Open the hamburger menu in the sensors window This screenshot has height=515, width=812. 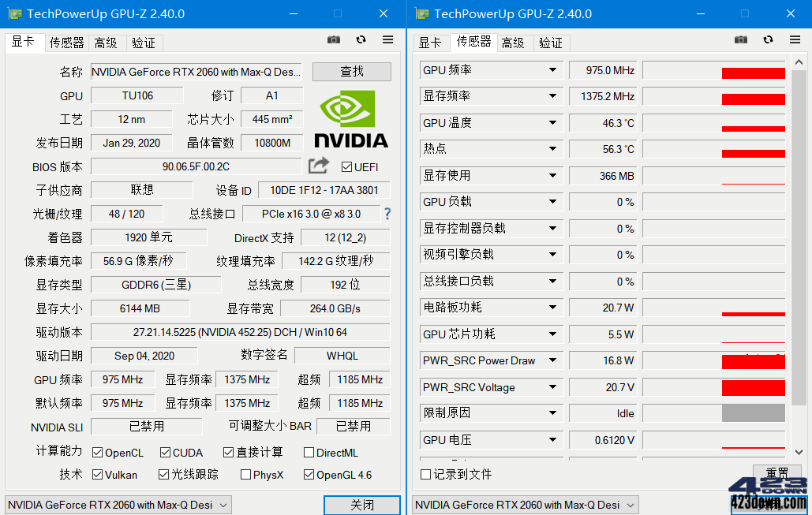[795, 39]
